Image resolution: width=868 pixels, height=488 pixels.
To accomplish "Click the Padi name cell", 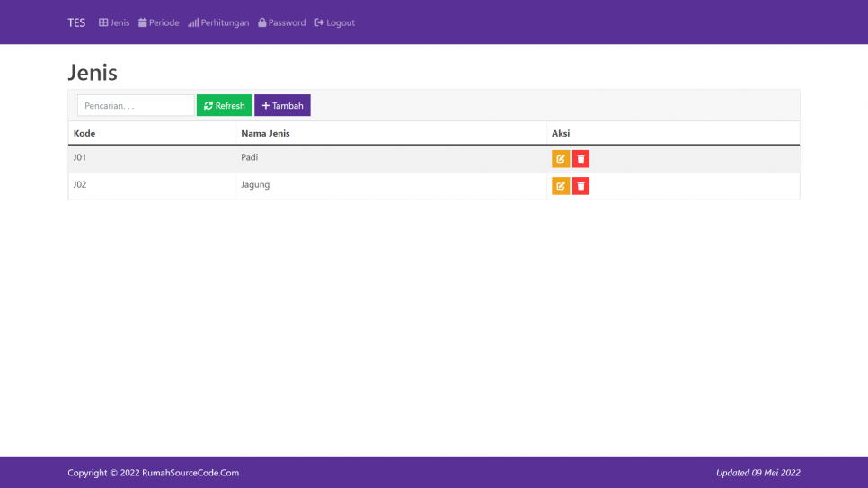I will click(x=250, y=157).
